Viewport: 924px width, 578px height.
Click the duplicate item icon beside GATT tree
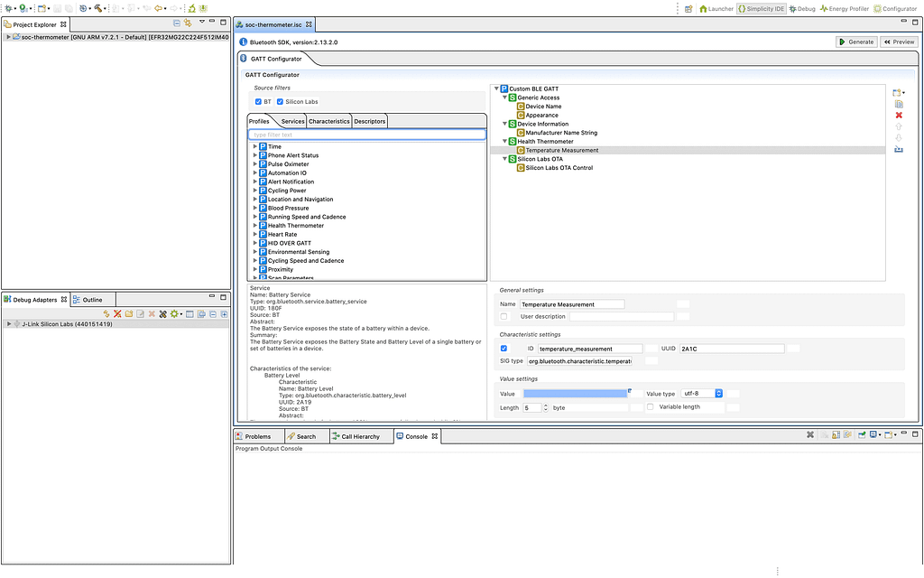[x=899, y=104]
